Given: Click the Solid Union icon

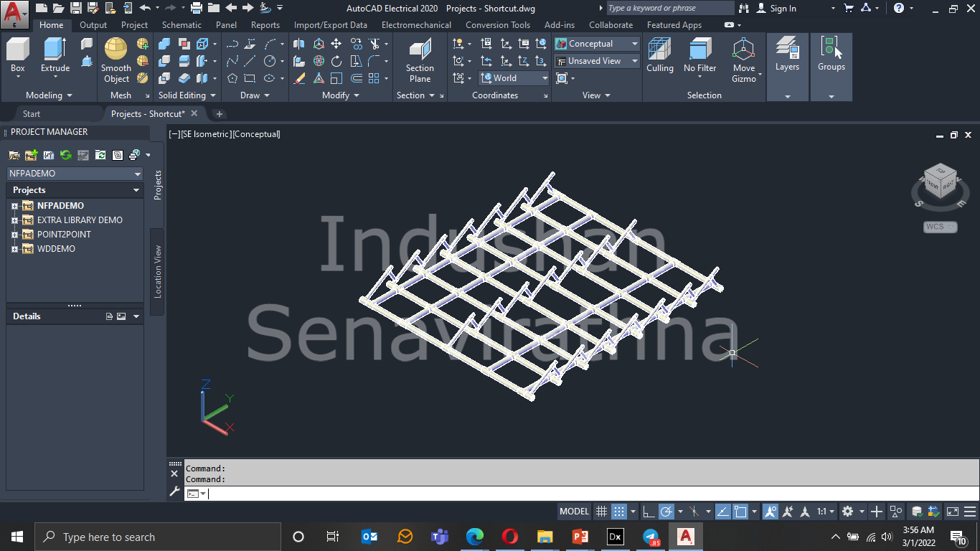Looking at the screenshot, I should pyautogui.click(x=164, y=44).
